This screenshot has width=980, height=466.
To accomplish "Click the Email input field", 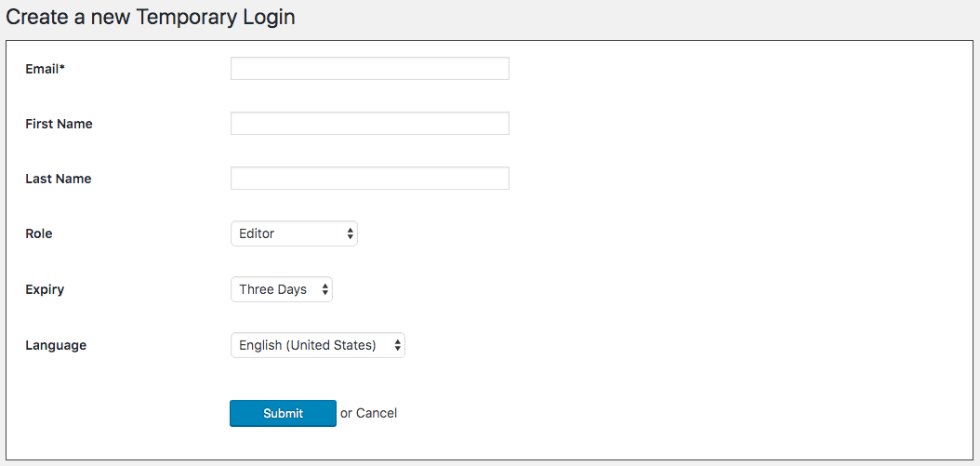I will click(x=369, y=69).
